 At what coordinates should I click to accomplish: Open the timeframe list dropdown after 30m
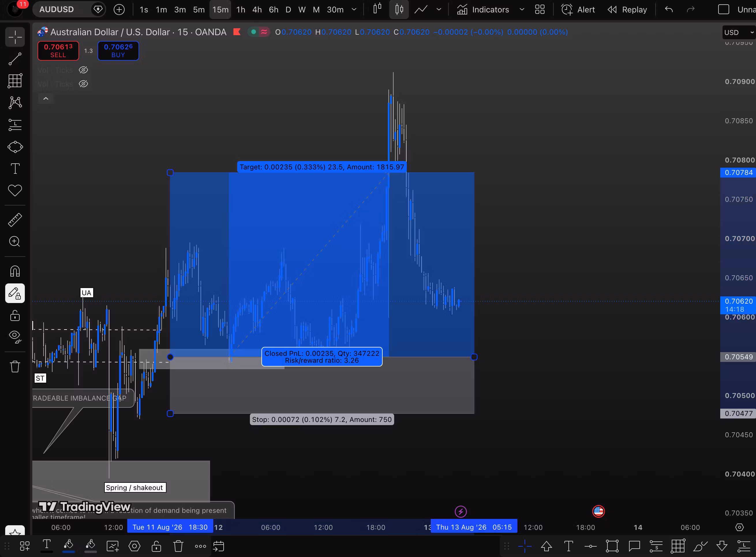pos(354,10)
